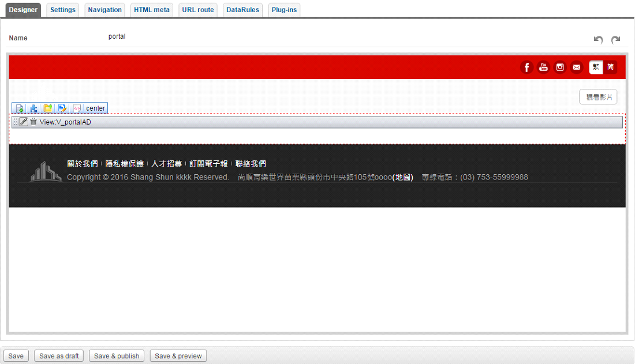This screenshot has height=364, width=635.
Task: Click the add view icon in center toolbar
Action: pos(20,108)
